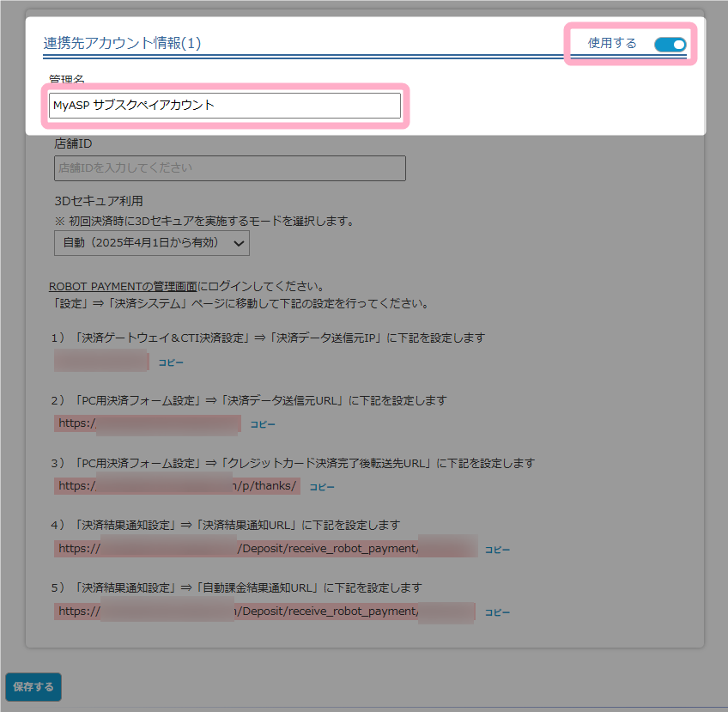Image resolution: width=728 pixels, height=712 pixels.
Task: Click the 管理名 text field
Action: [224, 106]
